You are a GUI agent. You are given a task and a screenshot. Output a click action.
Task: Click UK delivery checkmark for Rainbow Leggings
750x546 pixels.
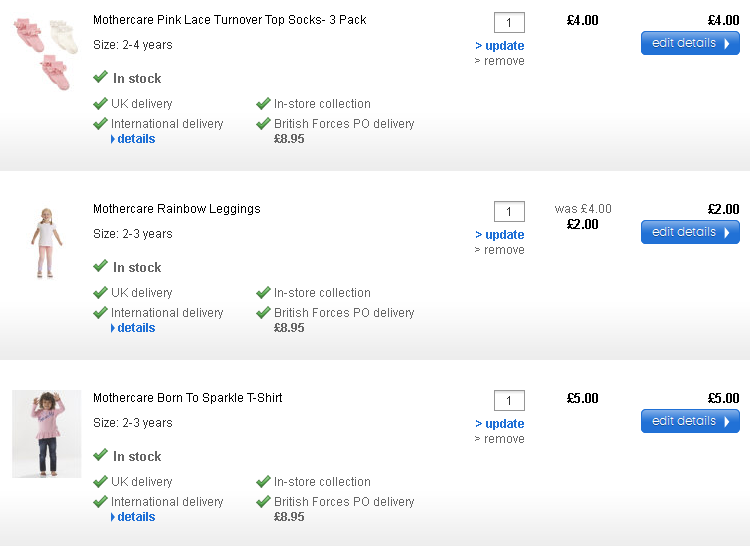(x=100, y=292)
